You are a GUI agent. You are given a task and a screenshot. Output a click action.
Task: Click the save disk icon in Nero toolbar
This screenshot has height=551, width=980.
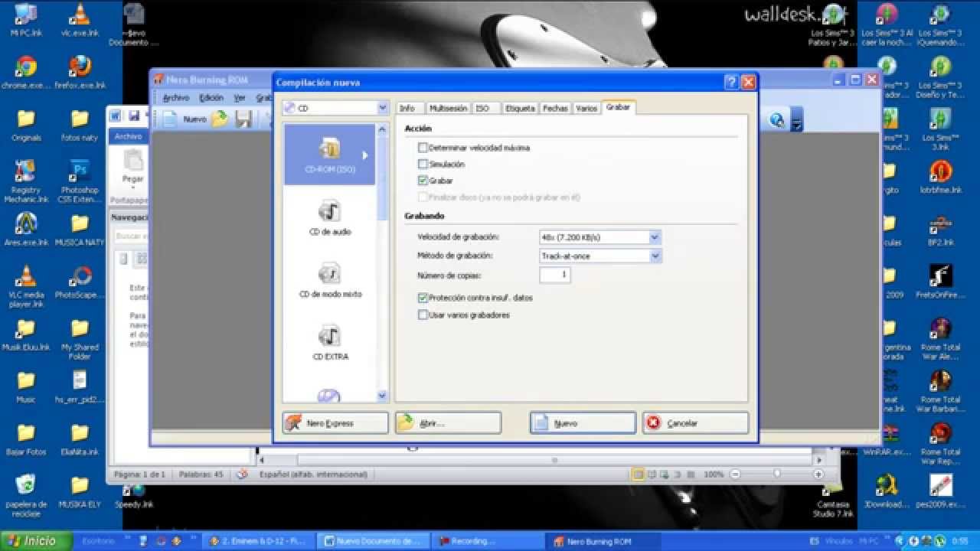pos(243,119)
